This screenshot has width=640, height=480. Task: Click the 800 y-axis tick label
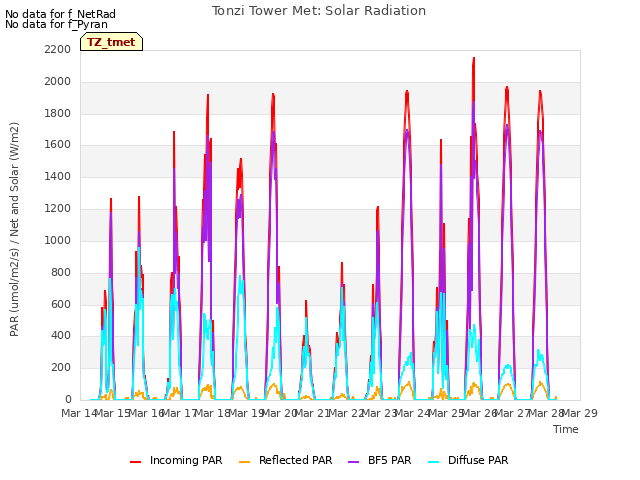[x=61, y=272]
